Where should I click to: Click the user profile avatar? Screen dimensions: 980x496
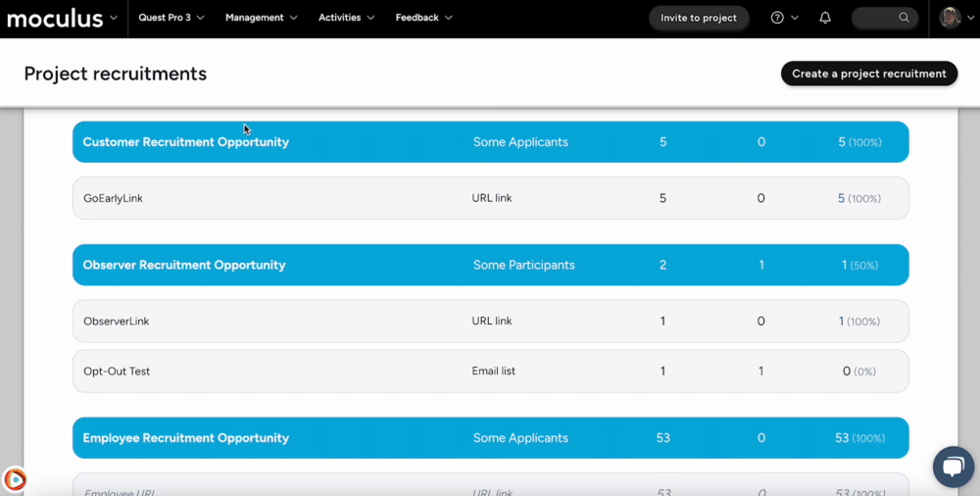coord(950,18)
